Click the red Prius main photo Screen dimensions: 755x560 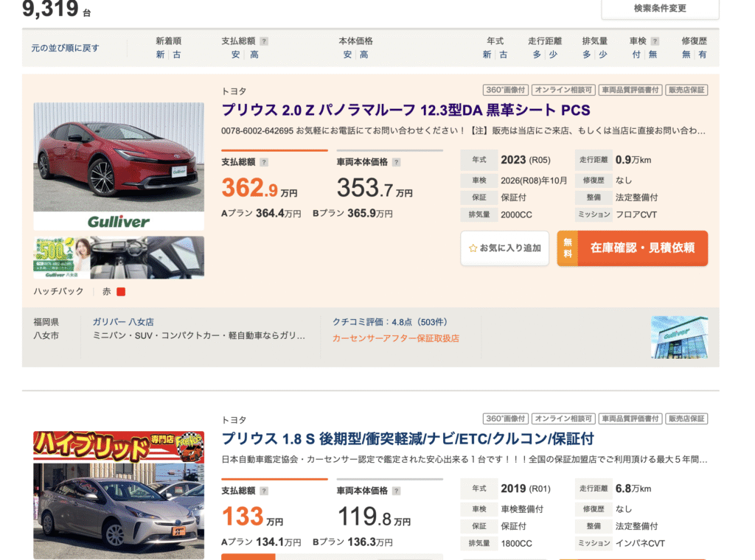coord(119,167)
